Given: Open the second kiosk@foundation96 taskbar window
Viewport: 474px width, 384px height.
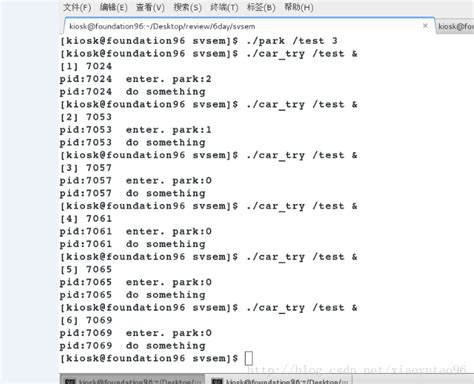Looking at the screenshot, I should click(x=279, y=380).
